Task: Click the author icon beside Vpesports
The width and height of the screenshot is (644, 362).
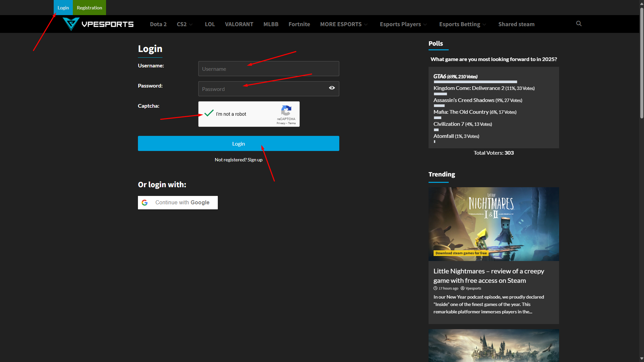Action: click(x=462, y=288)
